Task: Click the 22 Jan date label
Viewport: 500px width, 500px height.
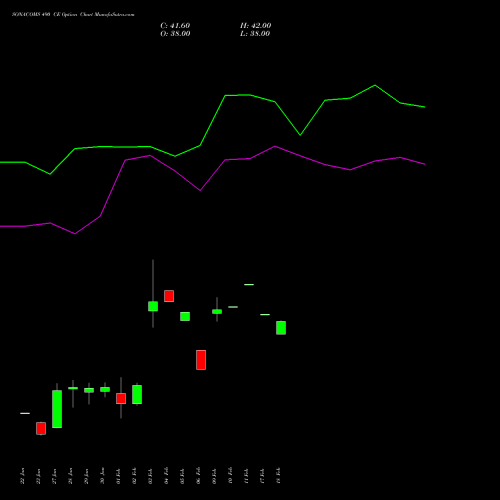Action: click(x=22, y=476)
